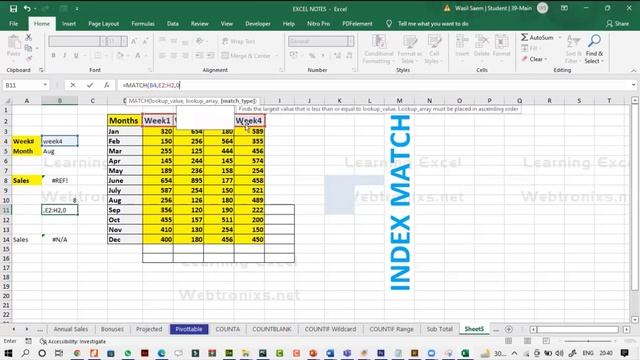The width and height of the screenshot is (640, 360).
Task: Toggle Bold formatting
Action: pyautogui.click(x=53, y=56)
